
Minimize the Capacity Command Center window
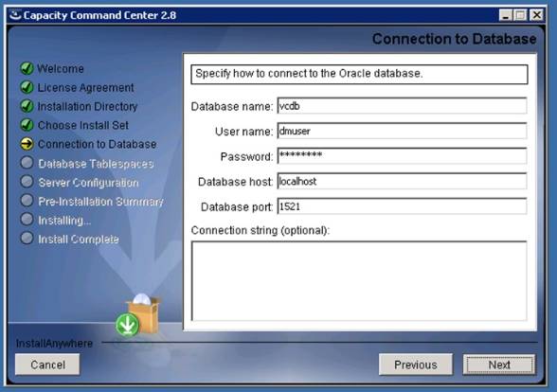pyautogui.click(x=506, y=15)
